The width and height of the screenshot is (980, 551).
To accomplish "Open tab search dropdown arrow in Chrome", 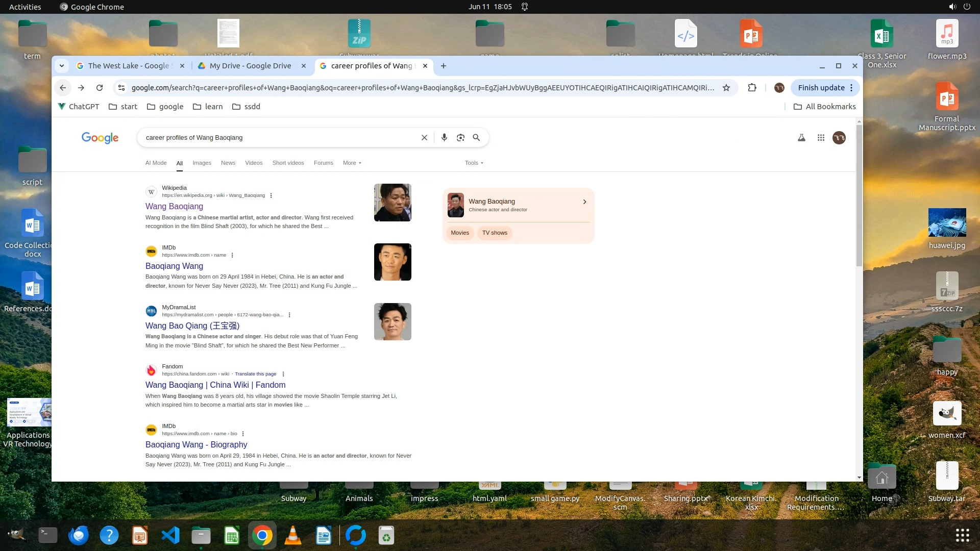I will [x=62, y=66].
